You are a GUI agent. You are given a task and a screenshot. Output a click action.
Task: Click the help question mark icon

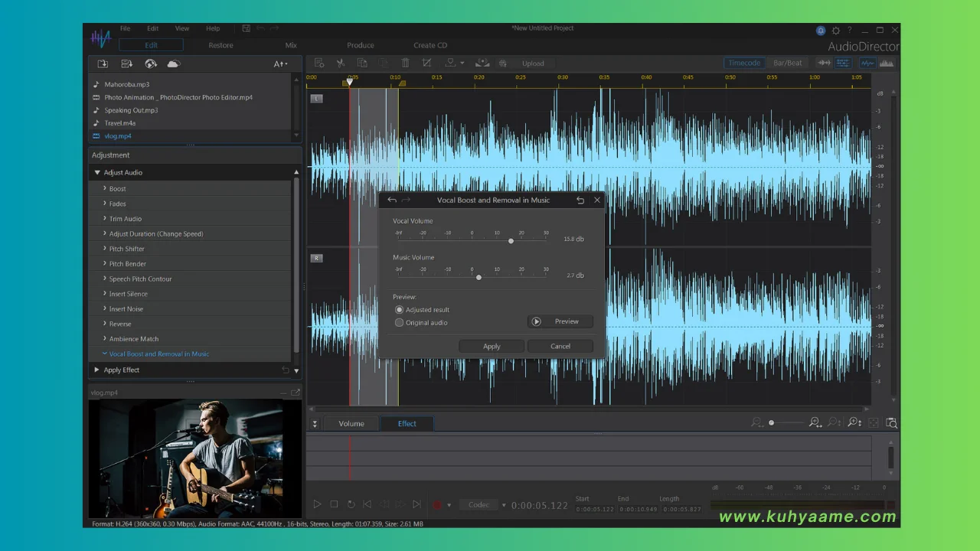point(849,31)
